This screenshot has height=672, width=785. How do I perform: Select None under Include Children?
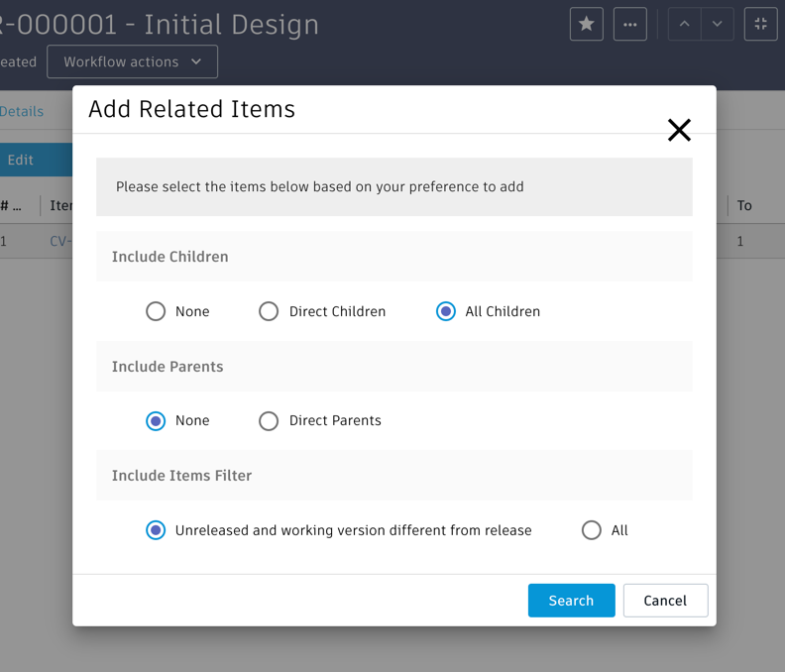pyautogui.click(x=156, y=311)
